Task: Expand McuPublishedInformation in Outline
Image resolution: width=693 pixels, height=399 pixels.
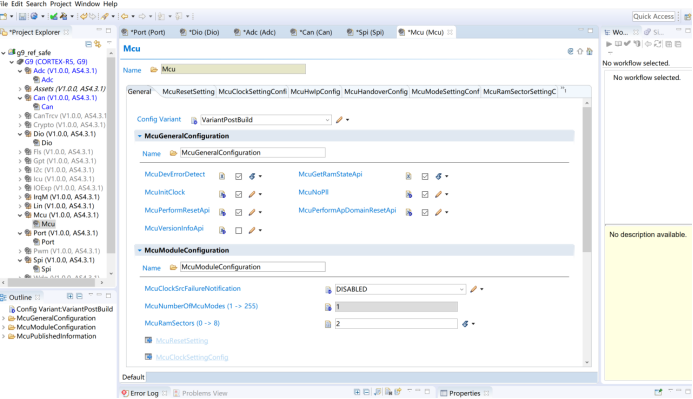Action: 4,336
